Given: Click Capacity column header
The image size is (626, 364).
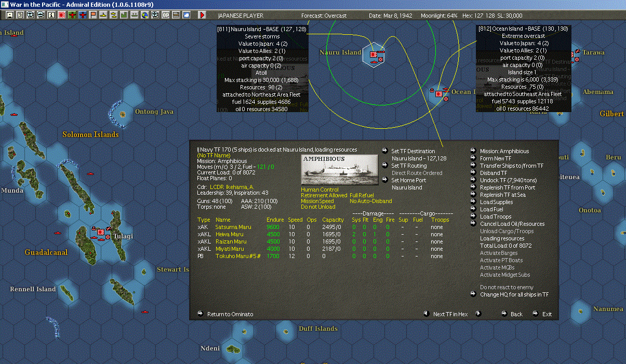Looking at the screenshot, I should tap(333, 220).
